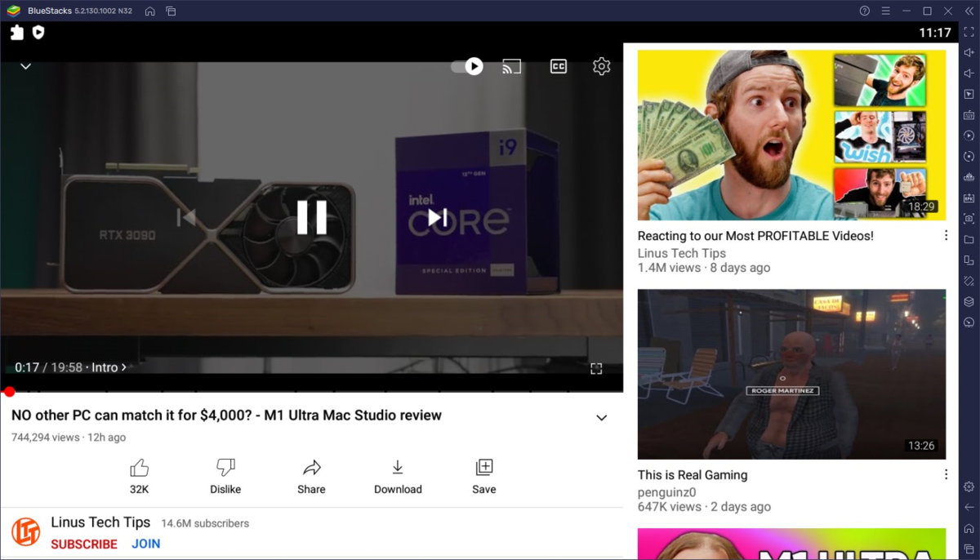Open options menu for the 'Reacting to our Most PROFITABLE Videos!' video
Image resolution: width=980 pixels, height=560 pixels.
tap(946, 236)
